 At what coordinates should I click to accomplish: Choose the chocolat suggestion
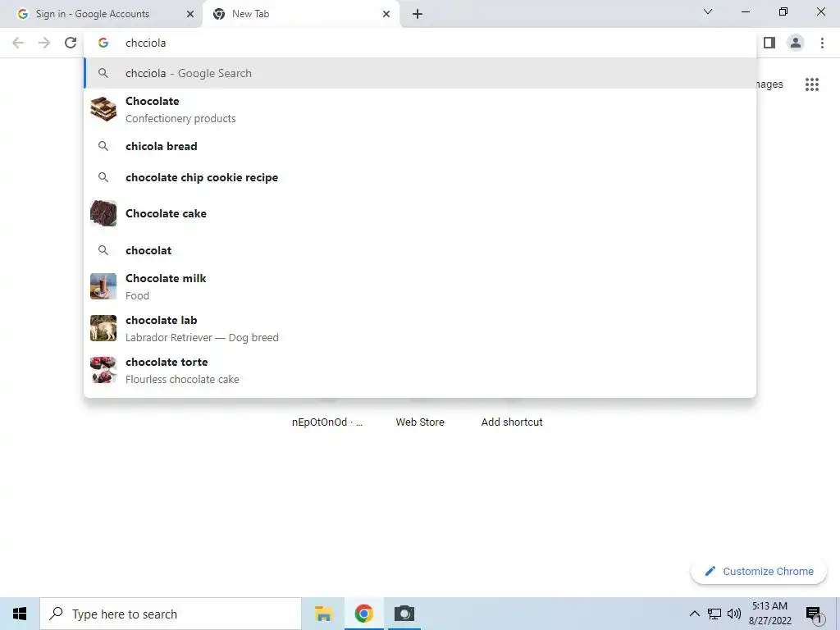pyautogui.click(x=420, y=250)
